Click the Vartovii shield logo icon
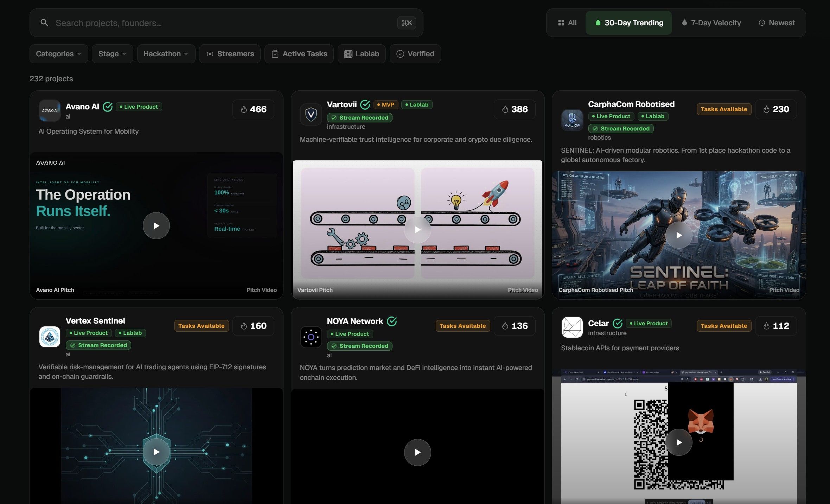830x504 pixels. point(311,114)
